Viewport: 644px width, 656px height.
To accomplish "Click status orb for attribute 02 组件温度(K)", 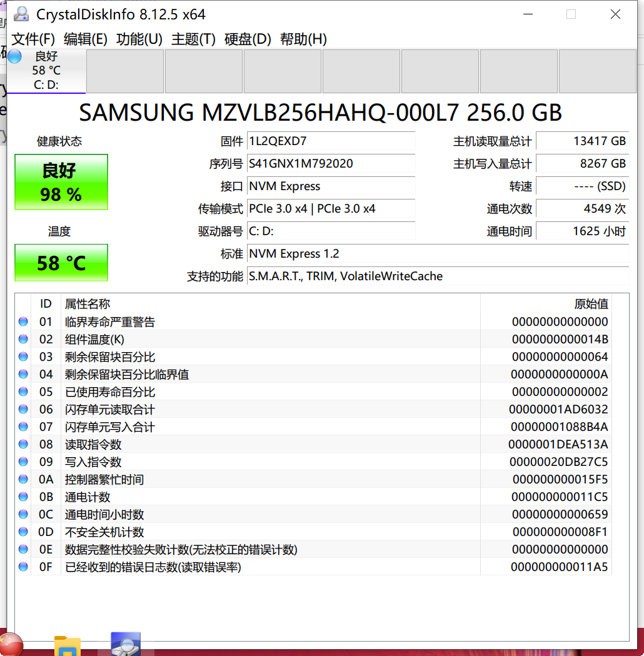I will pyautogui.click(x=23, y=339).
